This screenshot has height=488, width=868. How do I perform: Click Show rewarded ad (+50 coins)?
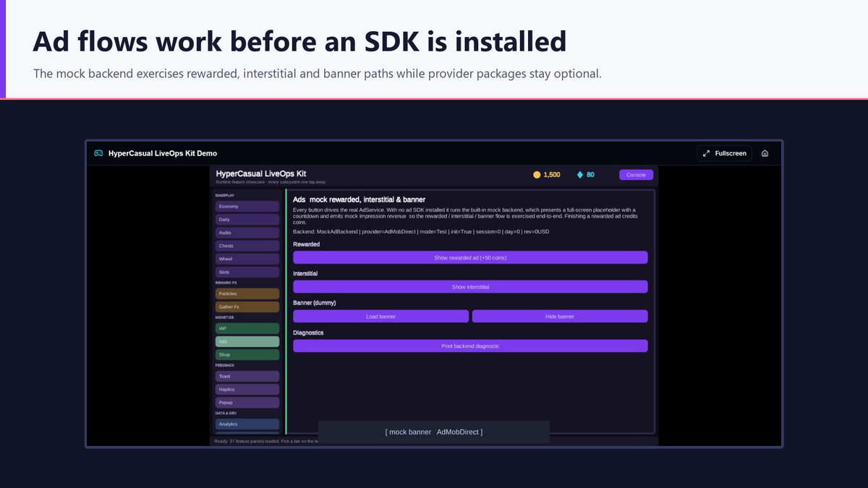pos(470,257)
